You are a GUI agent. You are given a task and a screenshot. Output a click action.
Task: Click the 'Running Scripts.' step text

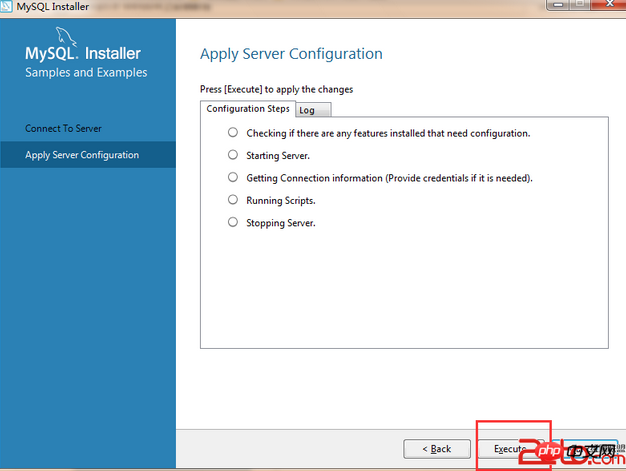281,201
